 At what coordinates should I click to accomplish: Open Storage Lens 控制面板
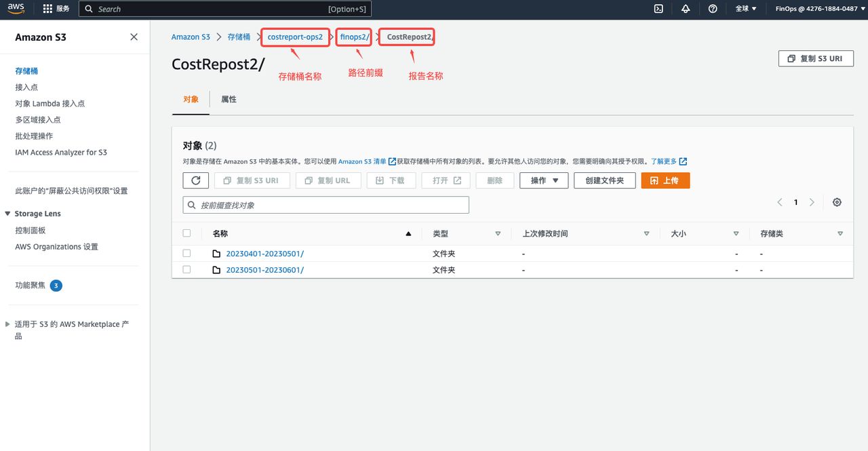(31, 231)
